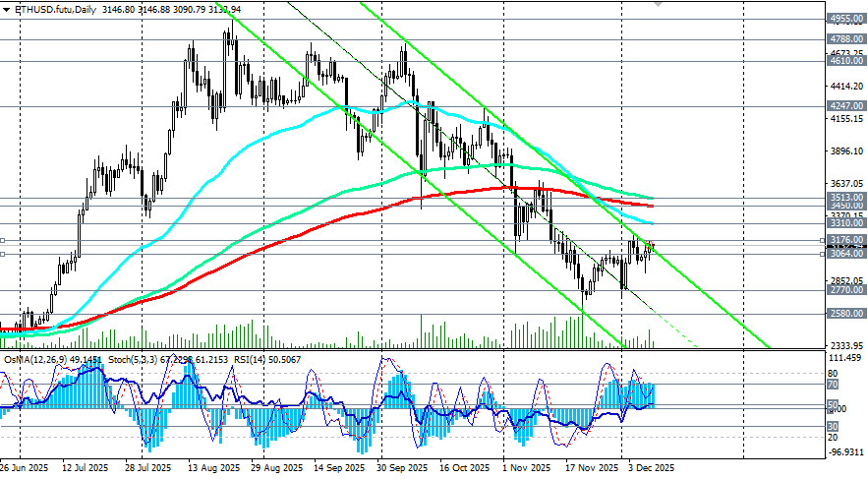Click the 3896.10 price scale value
This screenshot has width=868, height=479.
[x=847, y=151]
